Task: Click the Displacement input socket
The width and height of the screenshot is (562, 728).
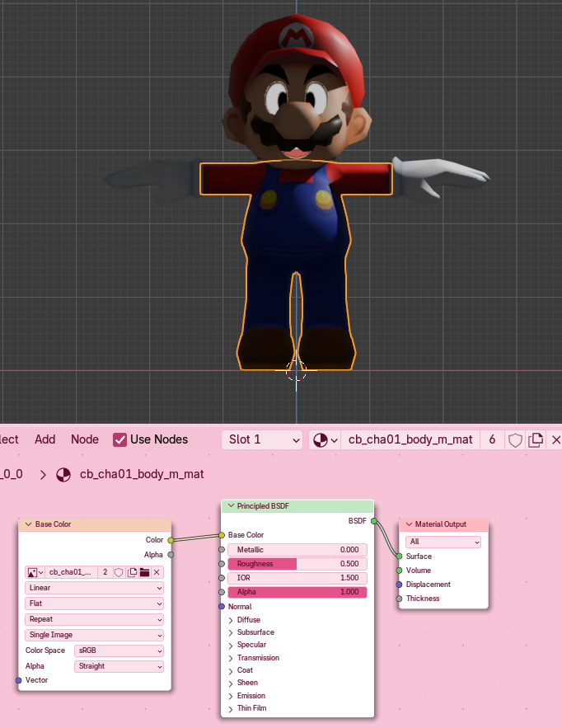Action: [399, 585]
